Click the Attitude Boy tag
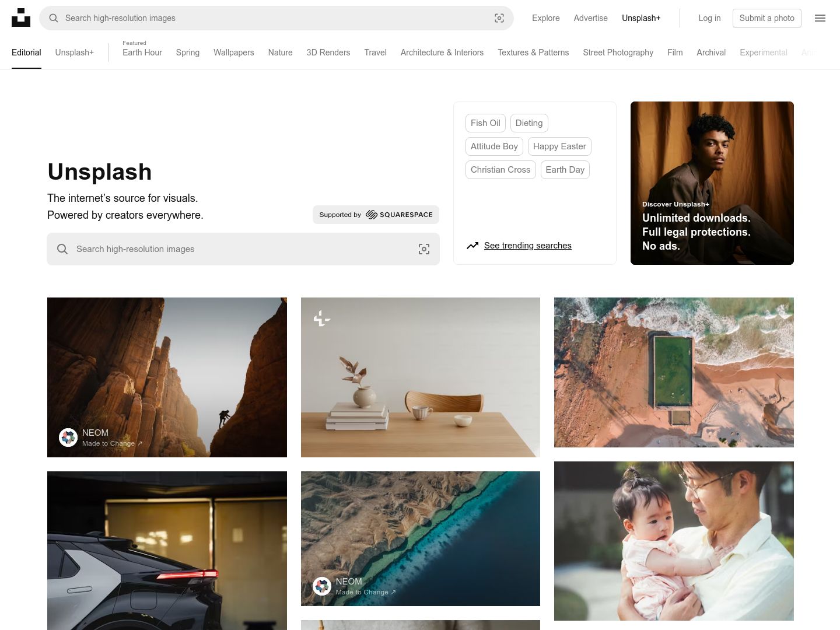 pyautogui.click(x=494, y=146)
